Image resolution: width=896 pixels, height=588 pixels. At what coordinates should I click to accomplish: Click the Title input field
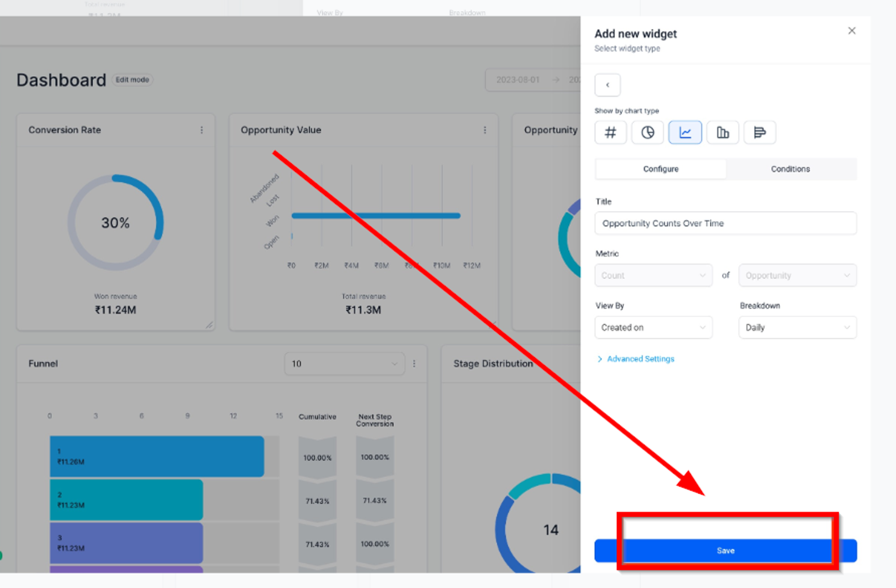tap(726, 223)
